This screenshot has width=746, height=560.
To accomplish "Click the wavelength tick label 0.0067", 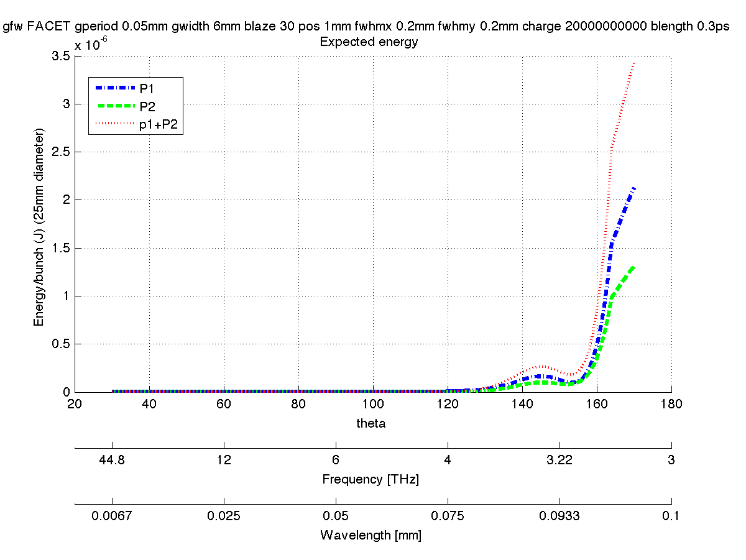I will tap(112, 516).
